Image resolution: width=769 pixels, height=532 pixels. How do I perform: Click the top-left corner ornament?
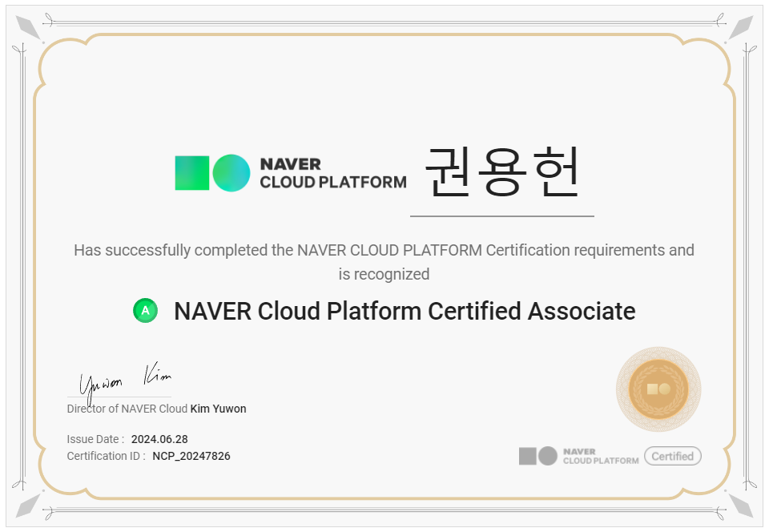tap(29, 26)
